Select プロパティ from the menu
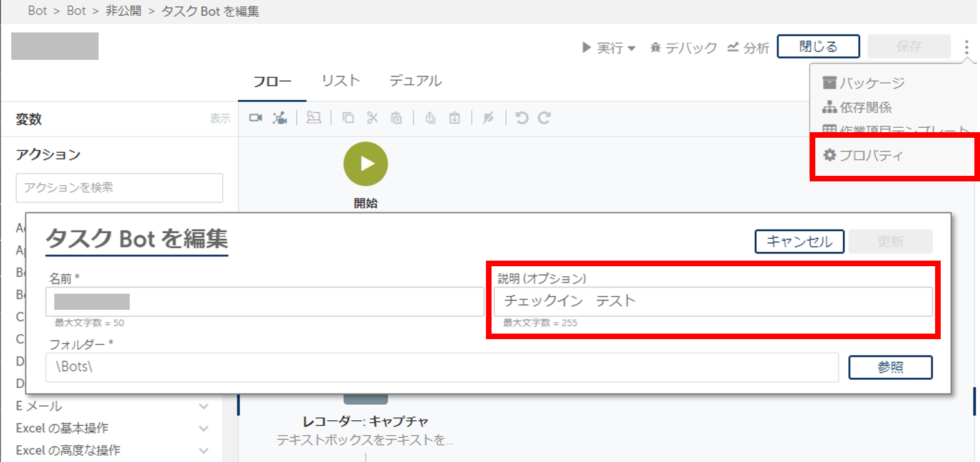 pyautogui.click(x=870, y=155)
